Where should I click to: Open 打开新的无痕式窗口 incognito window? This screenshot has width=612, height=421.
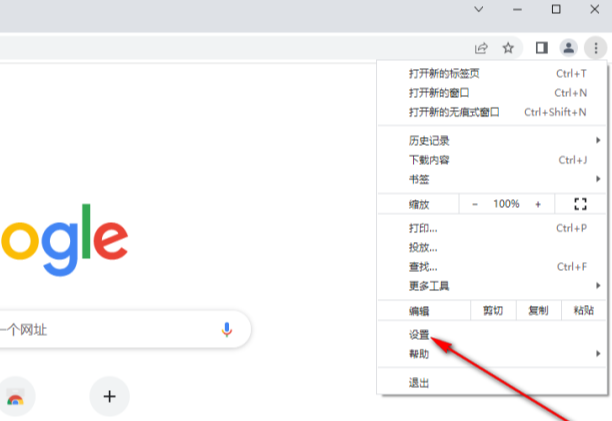coord(492,112)
